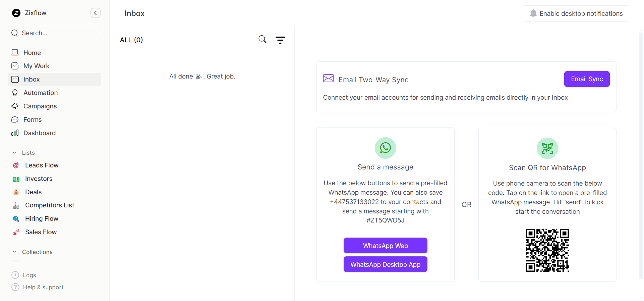The image size is (644, 301).
Task: Open Help & support
Action: click(43, 287)
